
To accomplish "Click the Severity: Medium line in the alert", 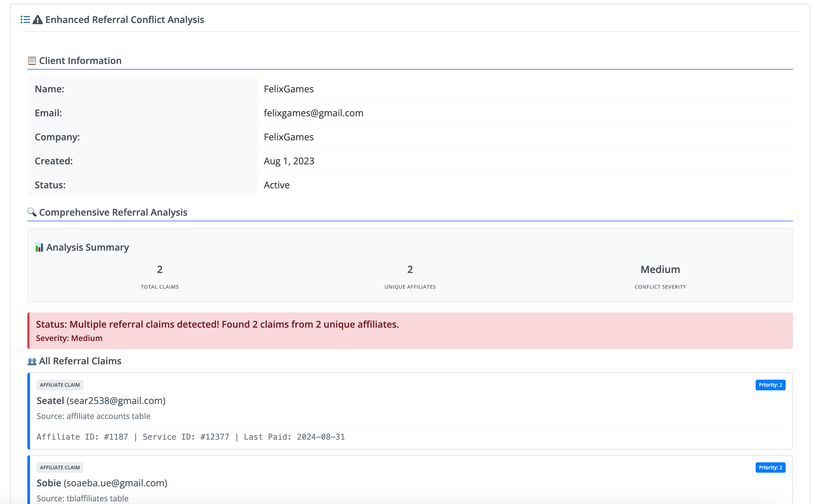I will click(69, 338).
